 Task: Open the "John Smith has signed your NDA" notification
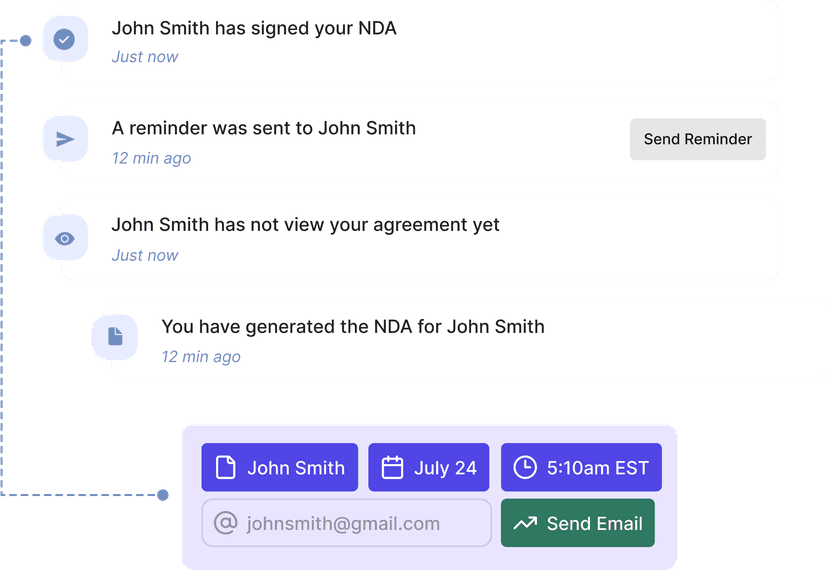pyautogui.click(x=420, y=40)
